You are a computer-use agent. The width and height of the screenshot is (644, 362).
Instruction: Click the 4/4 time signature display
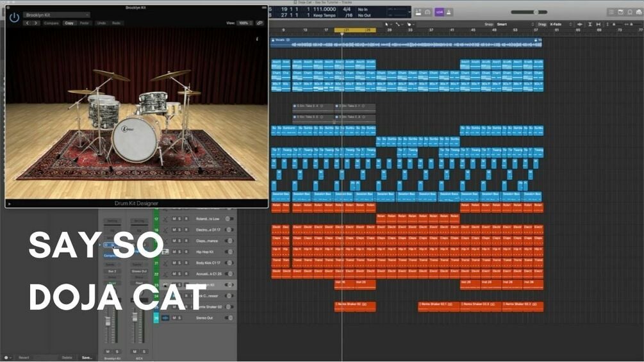(x=347, y=9)
